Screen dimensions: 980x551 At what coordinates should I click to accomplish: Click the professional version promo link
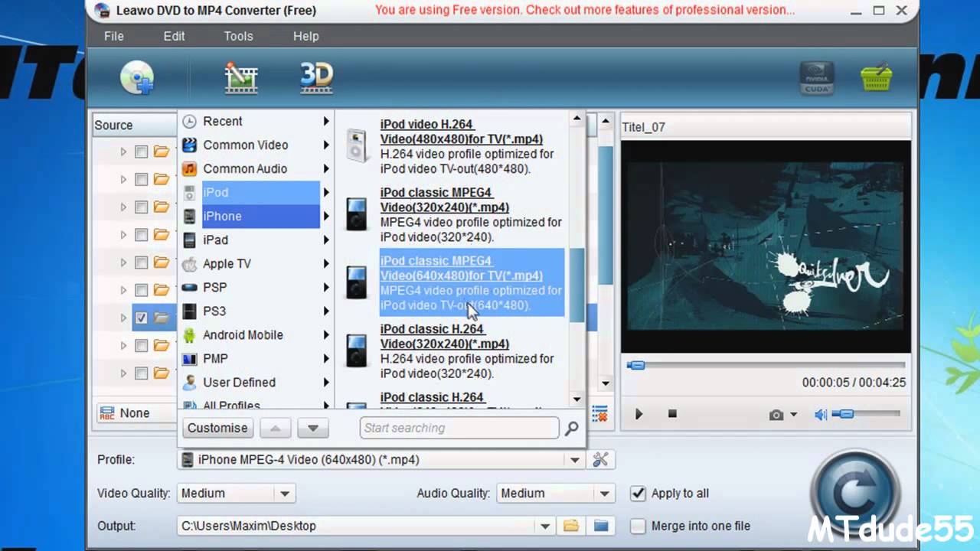585,10
